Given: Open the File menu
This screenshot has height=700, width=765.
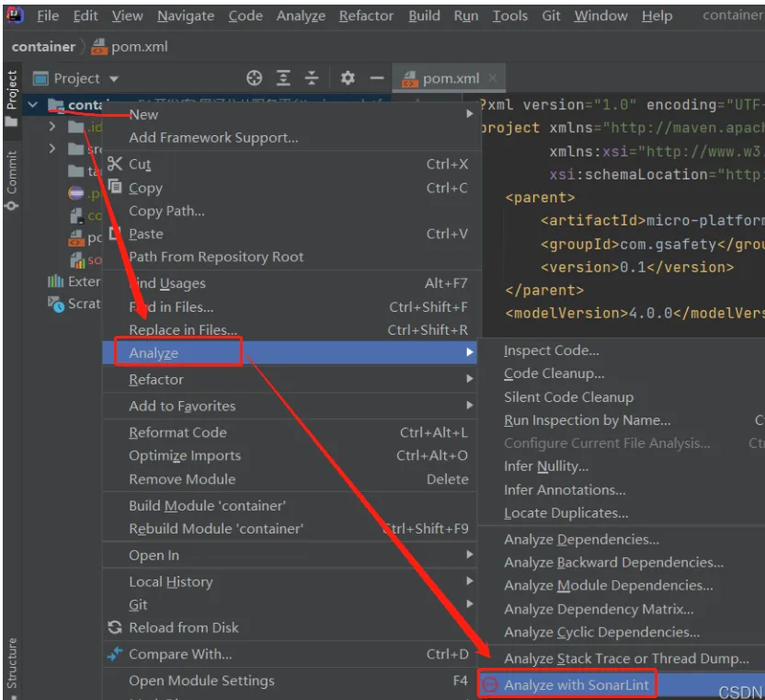Looking at the screenshot, I should (x=48, y=17).
